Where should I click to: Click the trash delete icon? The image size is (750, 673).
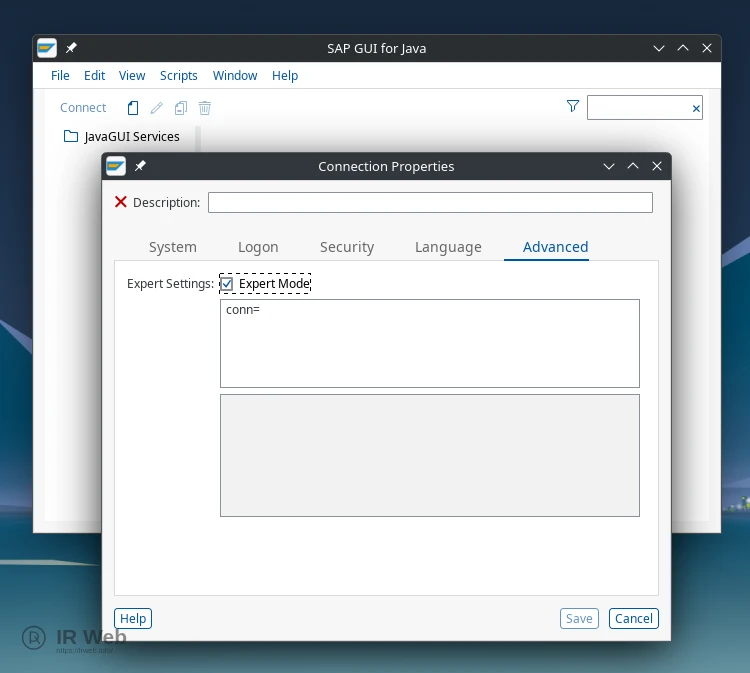pos(204,108)
